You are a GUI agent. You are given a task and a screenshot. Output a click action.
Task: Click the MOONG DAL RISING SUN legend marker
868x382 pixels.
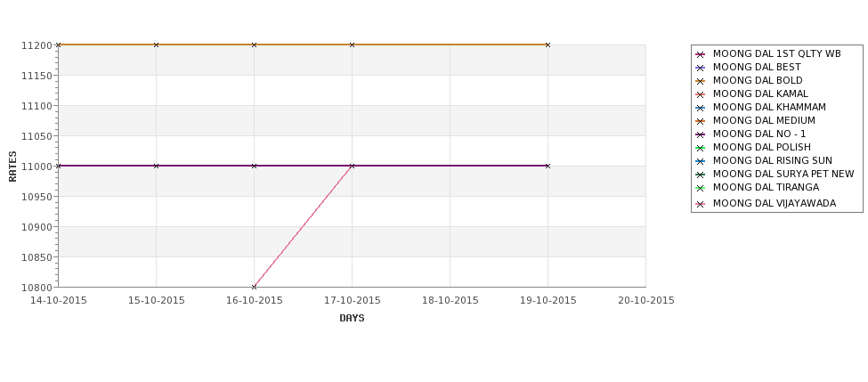click(701, 161)
